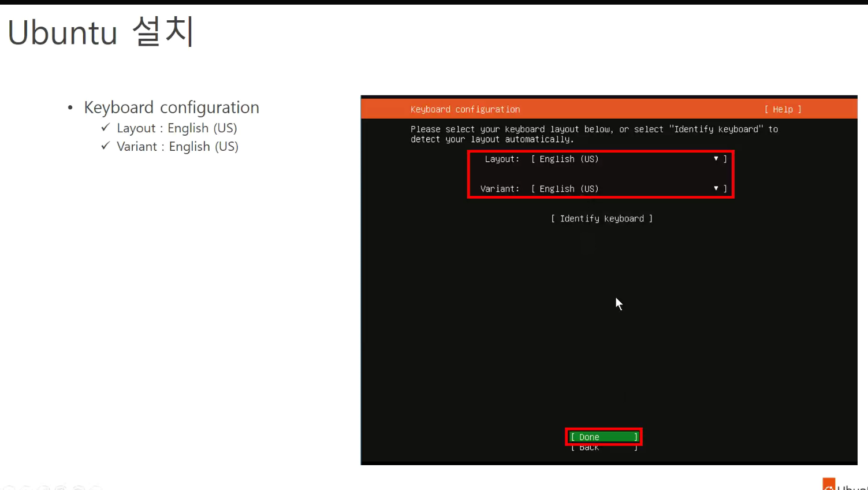Click the "Layout : English (US)" slide line
The image size is (868, 490).
click(x=177, y=128)
